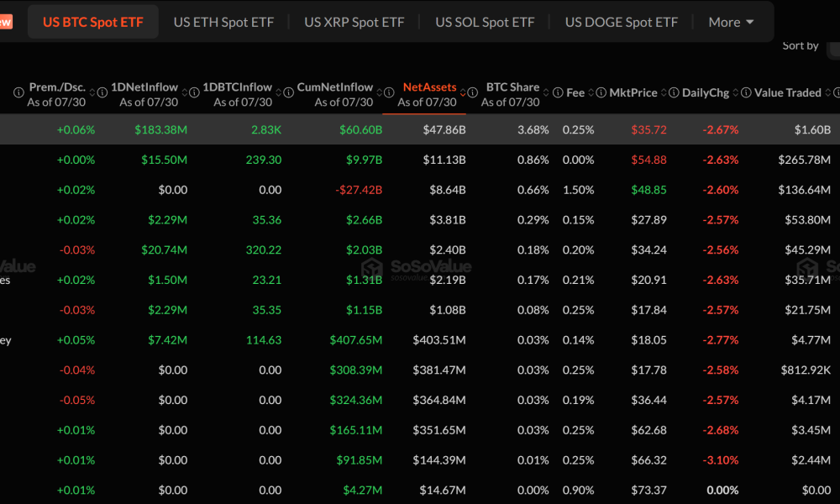Show info tooltip for BTC Share column
This screenshot has height=504, width=840.
472,92
